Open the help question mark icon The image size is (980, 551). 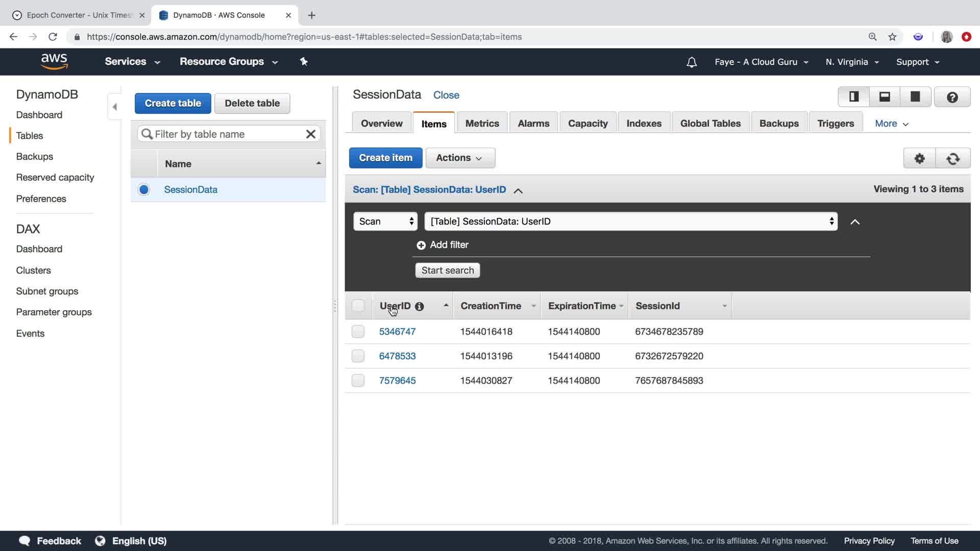(952, 97)
